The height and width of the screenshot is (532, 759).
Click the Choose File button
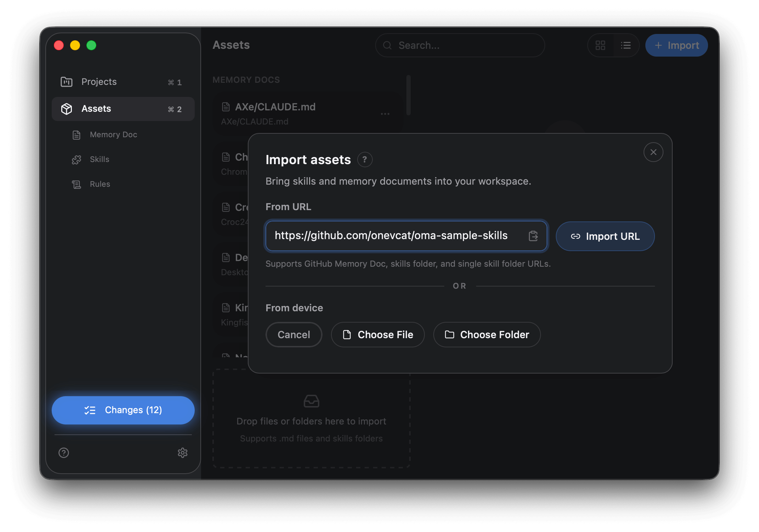coord(377,335)
